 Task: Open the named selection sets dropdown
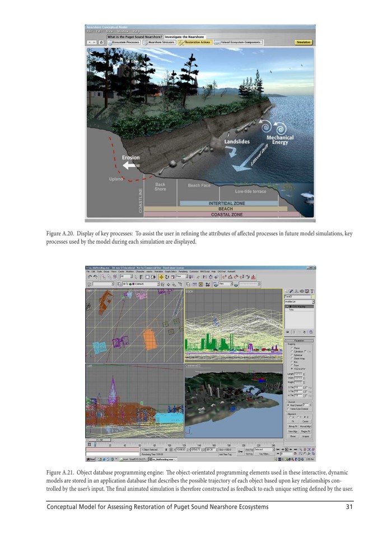tap(103, 284)
